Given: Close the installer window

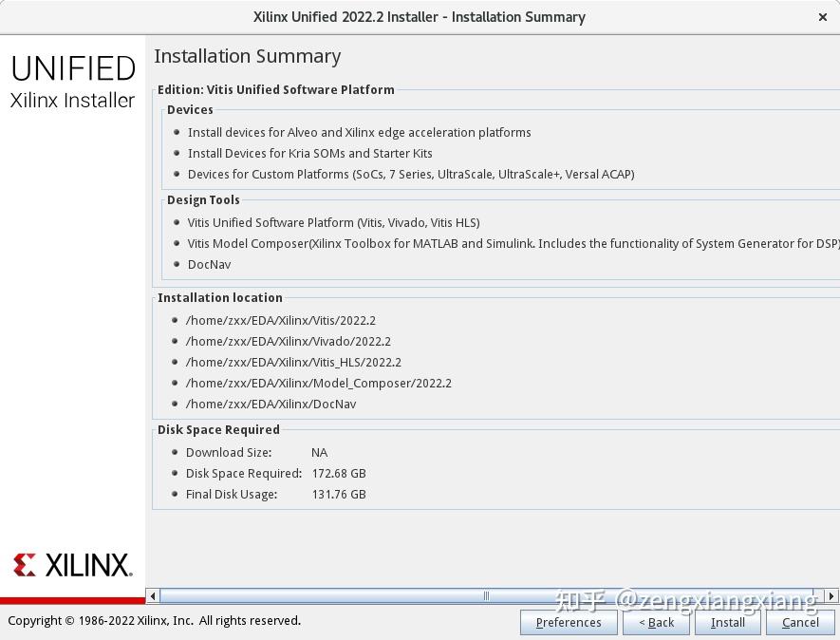Looking at the screenshot, I should 823,17.
